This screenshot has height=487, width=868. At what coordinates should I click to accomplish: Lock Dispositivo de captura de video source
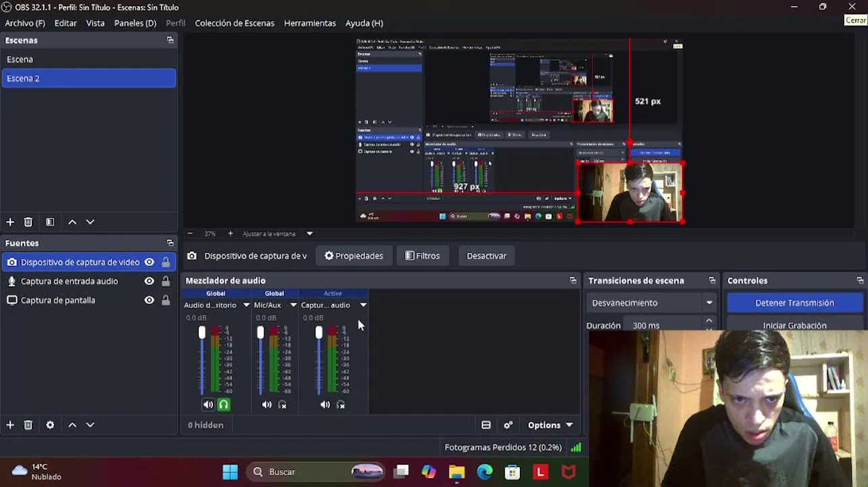point(166,262)
